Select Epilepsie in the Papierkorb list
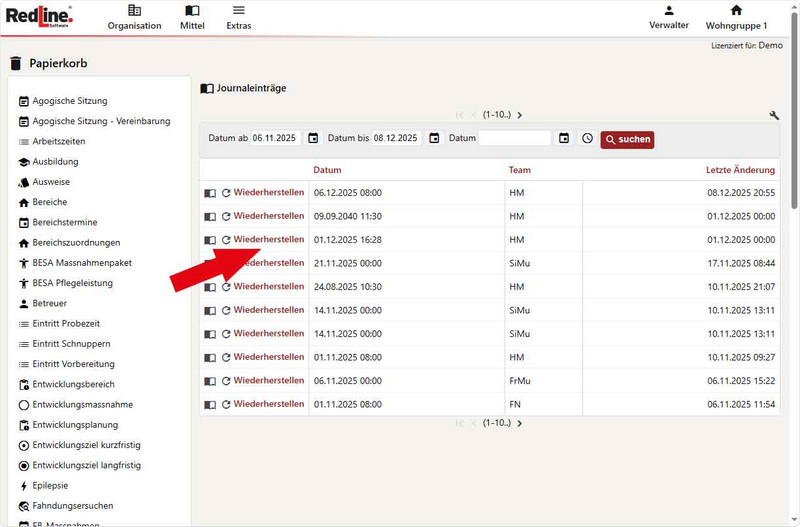This screenshot has width=800, height=527. [52, 486]
